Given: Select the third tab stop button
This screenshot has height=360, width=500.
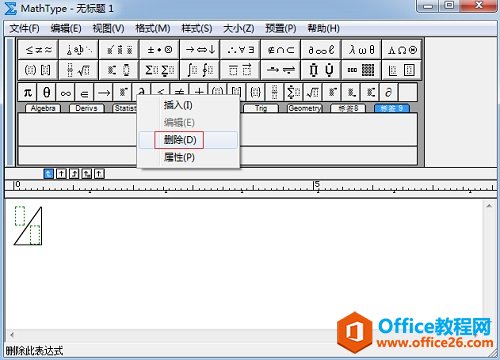Looking at the screenshot, I should (74, 174).
